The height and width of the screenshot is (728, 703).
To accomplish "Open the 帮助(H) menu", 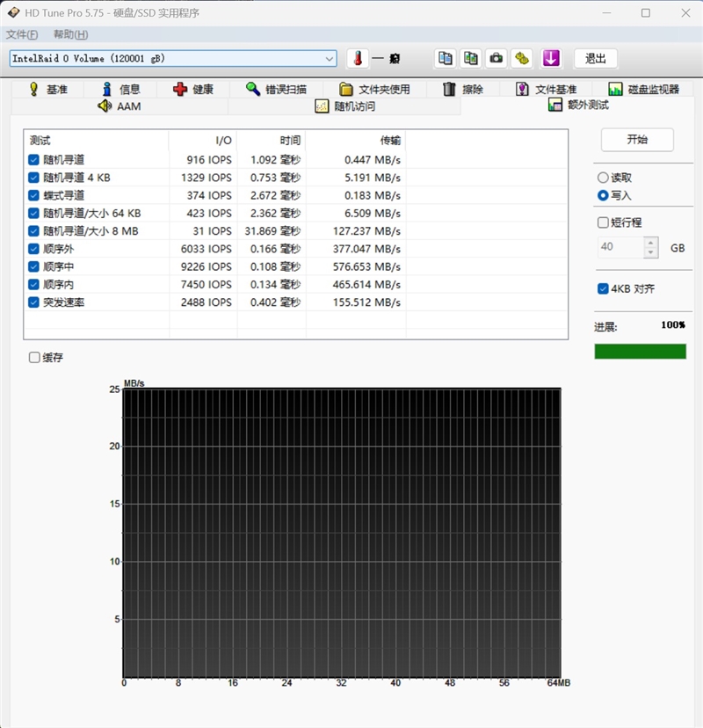I will [70, 34].
